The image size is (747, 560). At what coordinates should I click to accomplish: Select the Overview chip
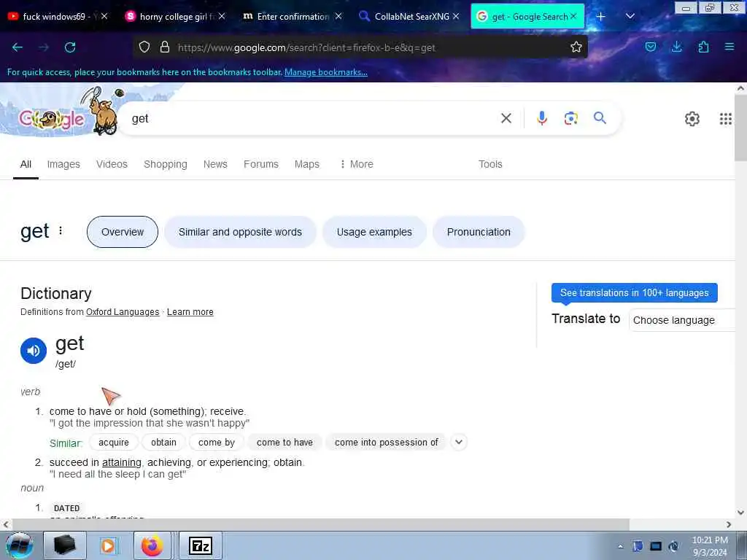point(123,232)
